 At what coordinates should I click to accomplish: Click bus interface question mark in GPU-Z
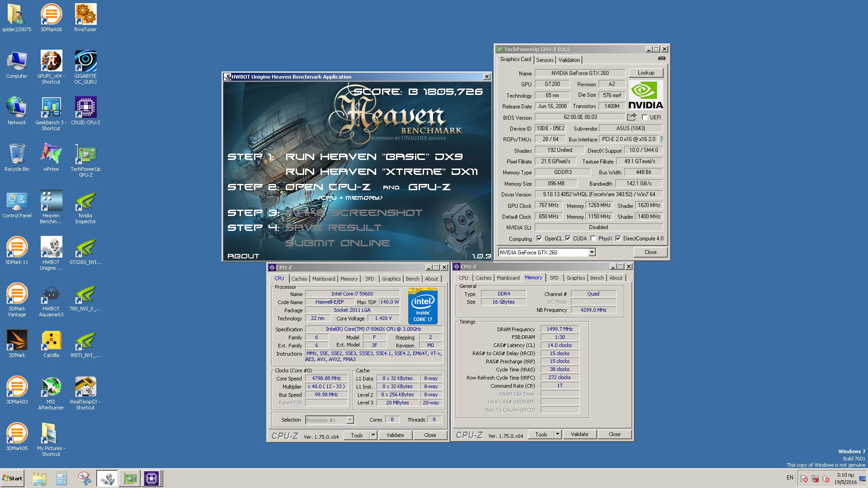[x=661, y=139]
